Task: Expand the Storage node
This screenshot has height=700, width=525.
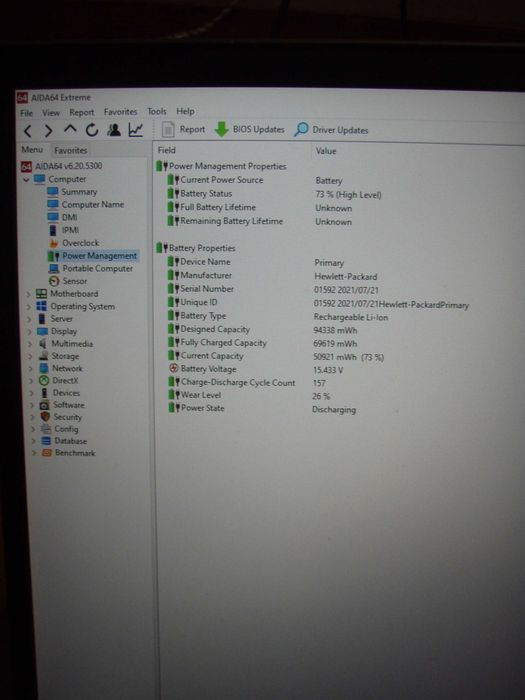Action: (31, 357)
